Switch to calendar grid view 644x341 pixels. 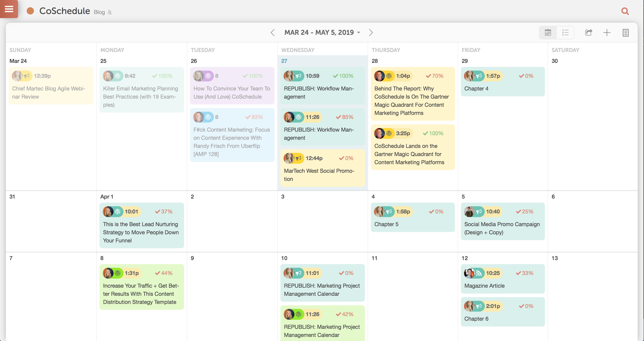click(548, 33)
